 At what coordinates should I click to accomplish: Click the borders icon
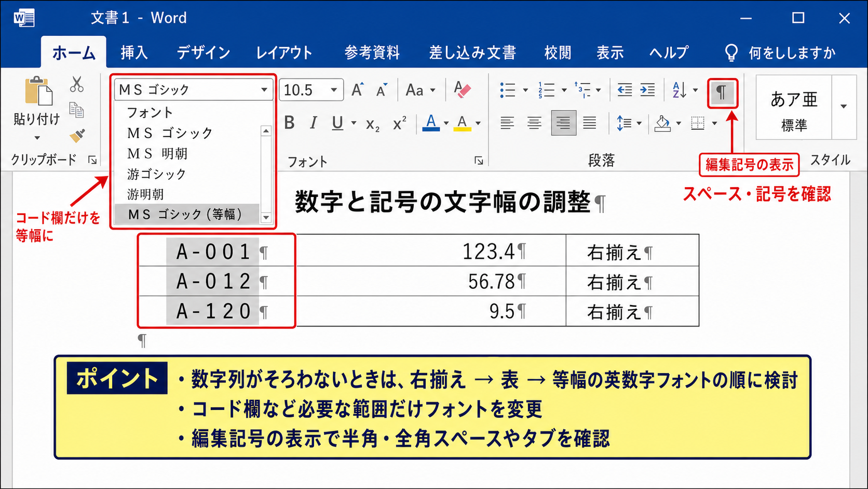(698, 123)
